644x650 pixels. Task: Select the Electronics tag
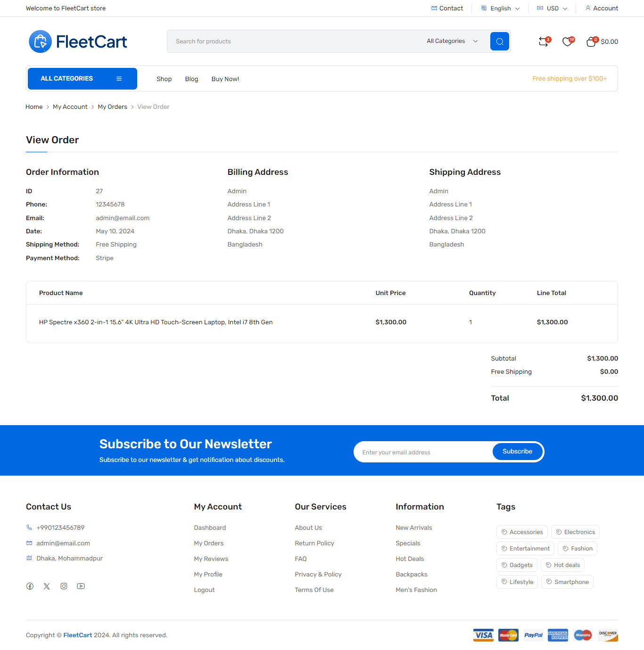(x=575, y=532)
